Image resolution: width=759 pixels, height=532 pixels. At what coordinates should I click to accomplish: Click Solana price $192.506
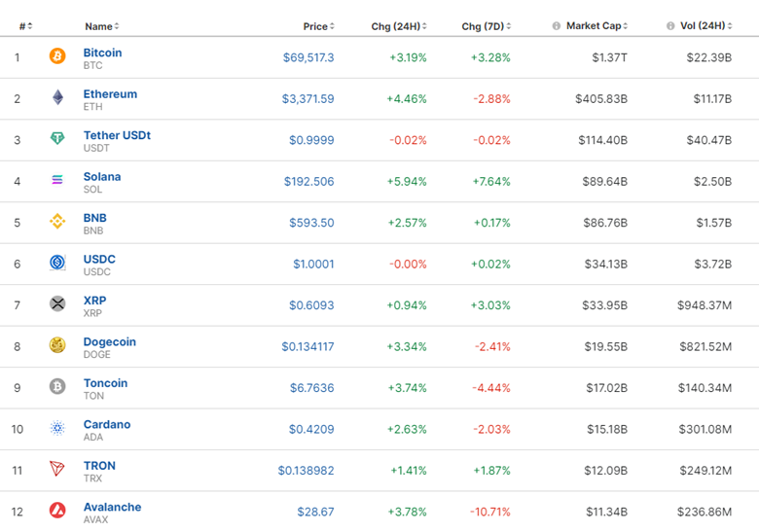[308, 181]
